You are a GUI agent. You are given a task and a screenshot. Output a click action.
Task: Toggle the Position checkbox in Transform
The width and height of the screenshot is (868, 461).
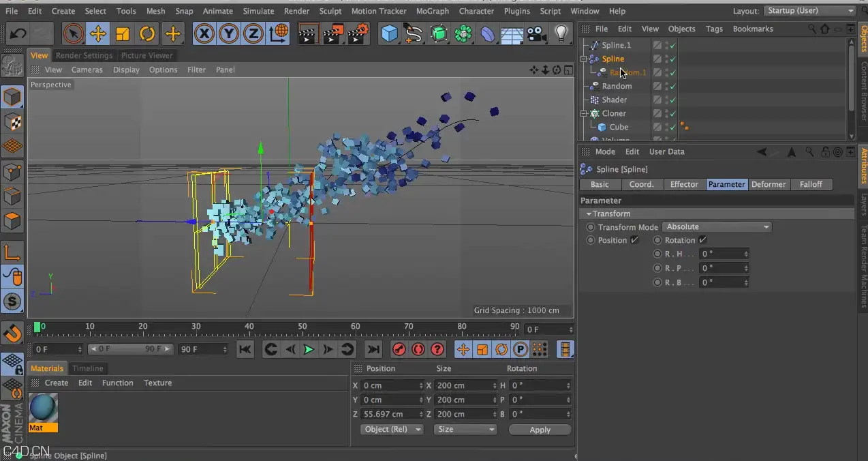[x=634, y=240]
